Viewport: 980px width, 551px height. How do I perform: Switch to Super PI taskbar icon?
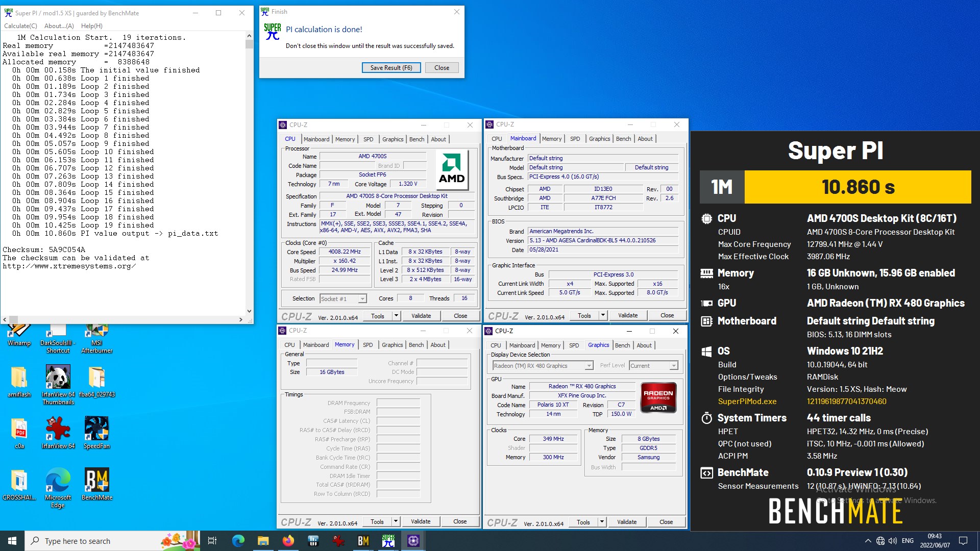388,541
